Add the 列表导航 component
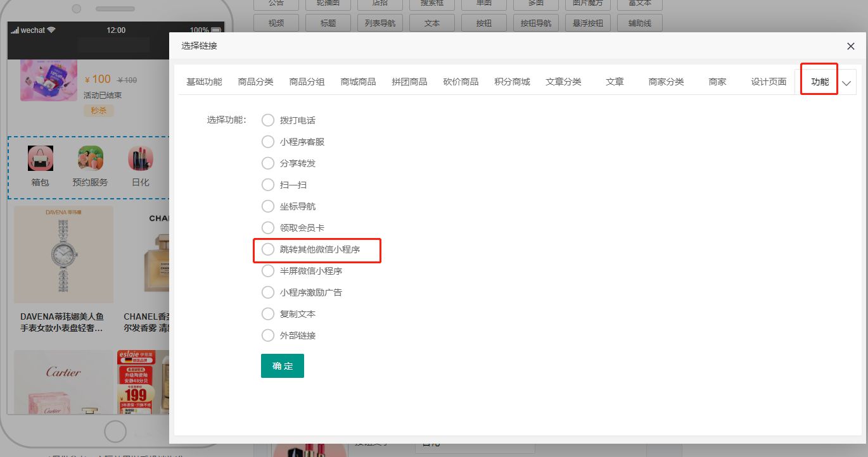Image resolution: width=868 pixels, height=457 pixels. (x=380, y=23)
